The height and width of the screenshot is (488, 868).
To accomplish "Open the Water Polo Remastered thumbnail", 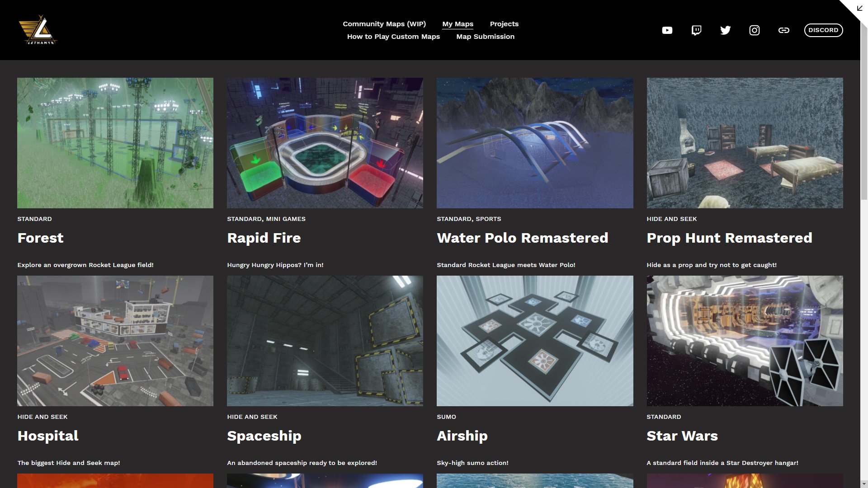I will (535, 143).
